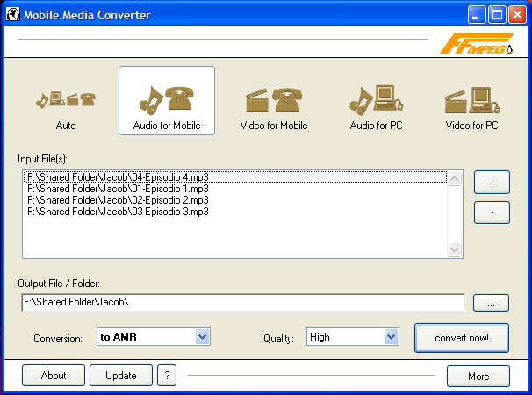Select 03-Episodio 3.mp3 in the input list
Viewport: 532px width, 395px height.
(235, 212)
